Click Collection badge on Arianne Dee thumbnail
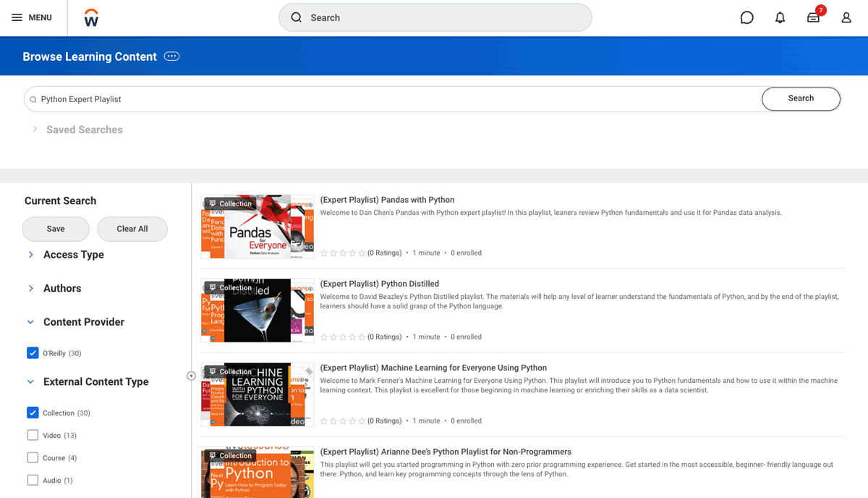This screenshot has width=868, height=498. [x=231, y=456]
